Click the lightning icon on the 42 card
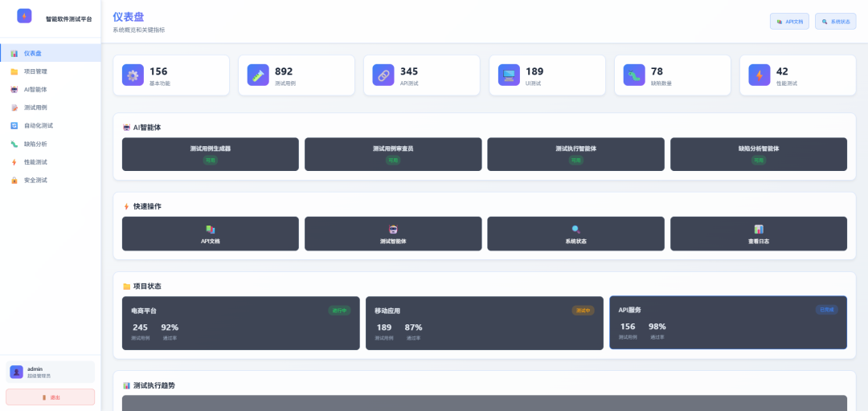This screenshot has width=868, height=411. 759,75
